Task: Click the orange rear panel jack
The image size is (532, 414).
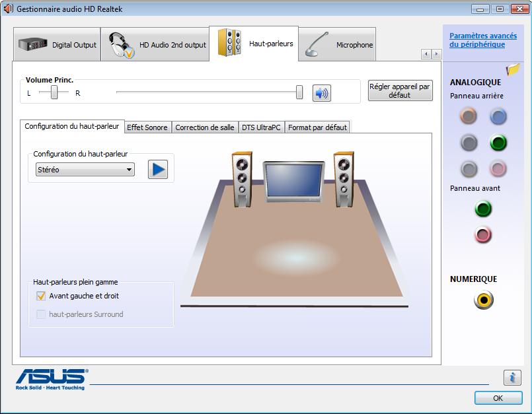Action: [468, 116]
